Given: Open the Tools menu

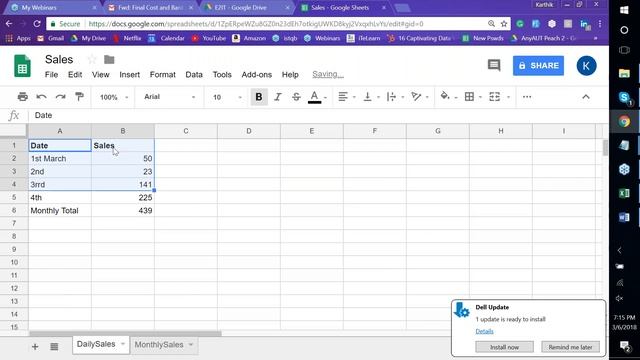Looking at the screenshot, I should (x=222, y=75).
